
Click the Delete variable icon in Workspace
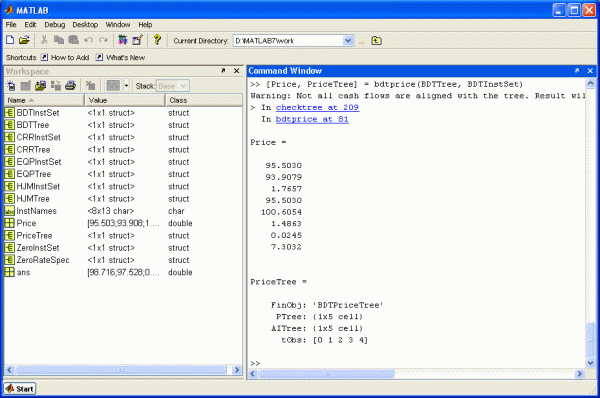90,86
